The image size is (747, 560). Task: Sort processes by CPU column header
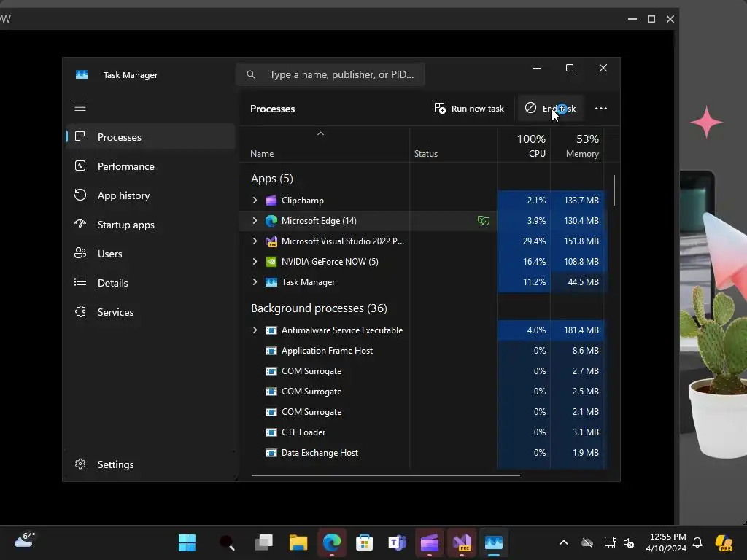click(524, 145)
